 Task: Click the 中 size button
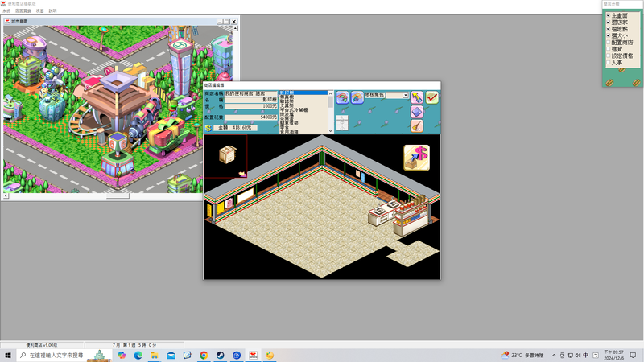coord(341,123)
